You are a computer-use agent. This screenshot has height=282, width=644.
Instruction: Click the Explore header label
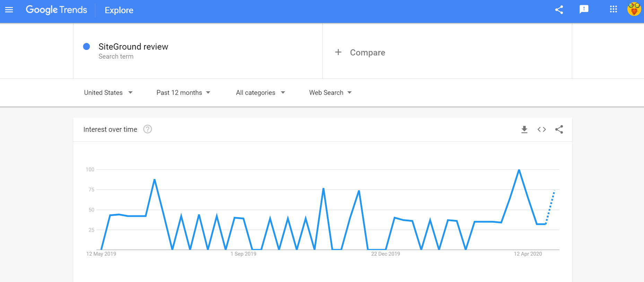click(x=119, y=10)
